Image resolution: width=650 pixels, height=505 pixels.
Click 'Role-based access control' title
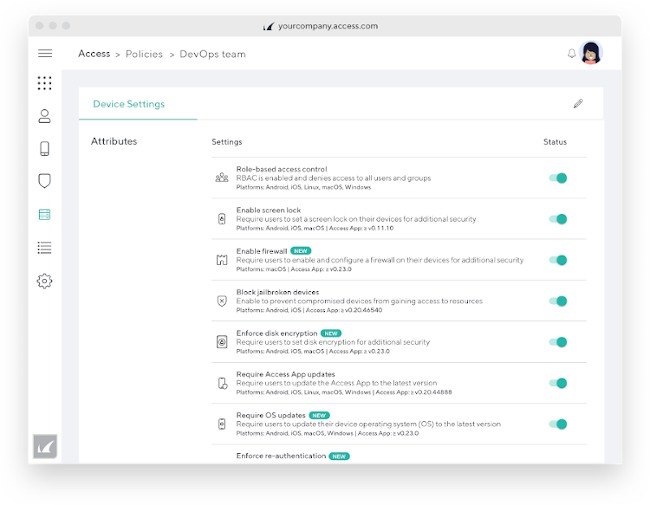coord(281,169)
